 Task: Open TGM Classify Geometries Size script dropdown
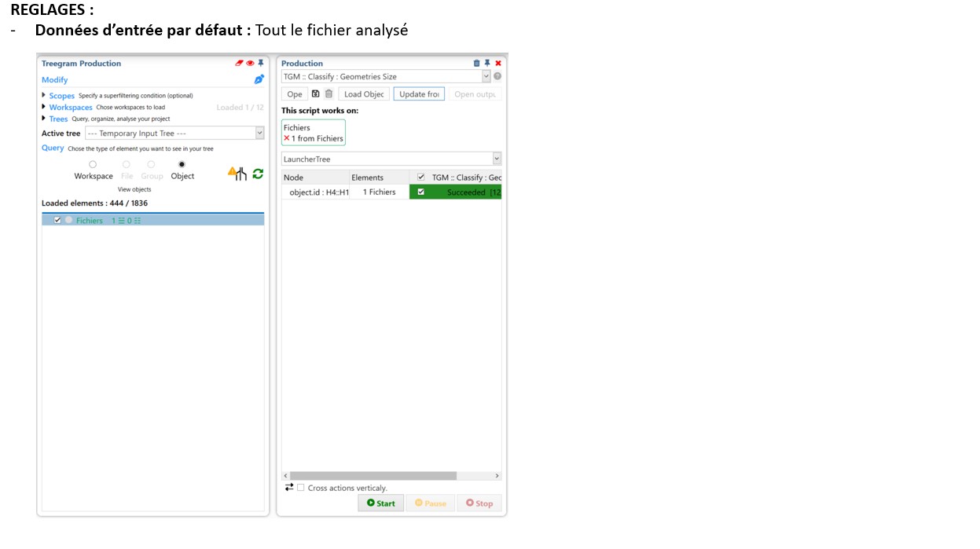point(486,76)
